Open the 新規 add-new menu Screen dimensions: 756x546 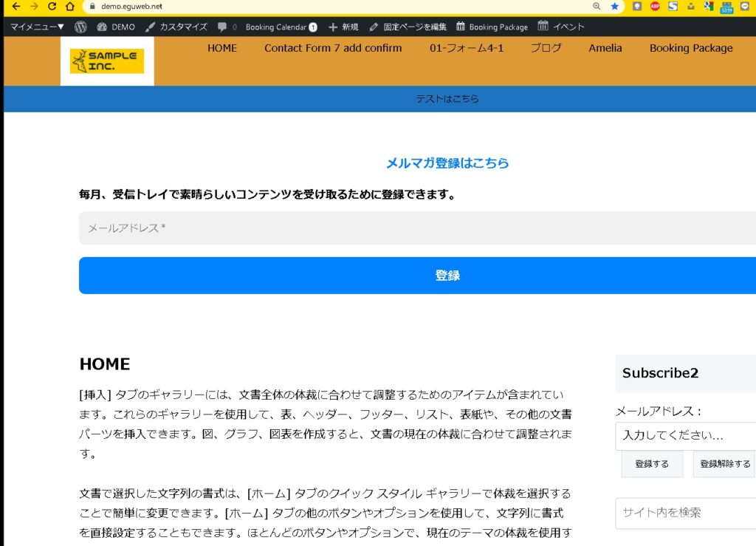point(344,27)
